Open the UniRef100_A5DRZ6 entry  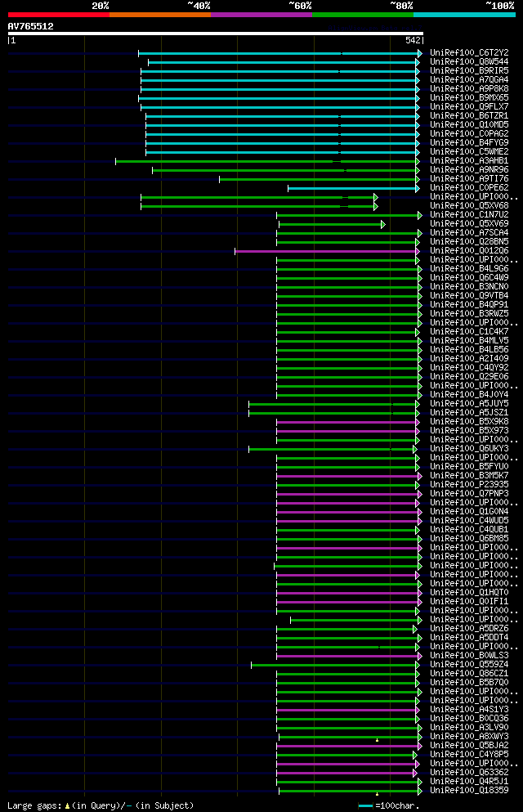469,629
